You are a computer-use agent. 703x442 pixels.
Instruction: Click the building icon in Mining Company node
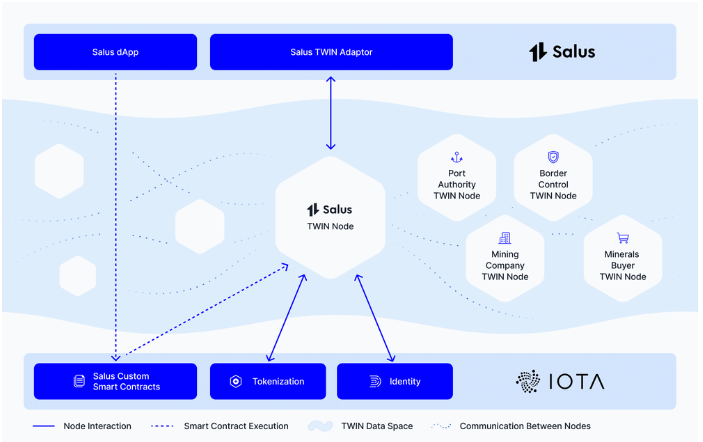[x=505, y=238]
